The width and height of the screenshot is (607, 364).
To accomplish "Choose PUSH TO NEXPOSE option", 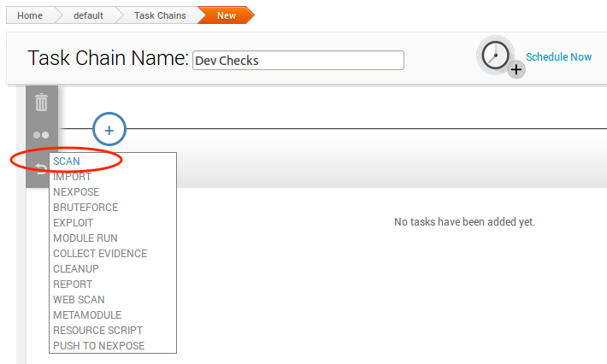I will pos(98,346).
